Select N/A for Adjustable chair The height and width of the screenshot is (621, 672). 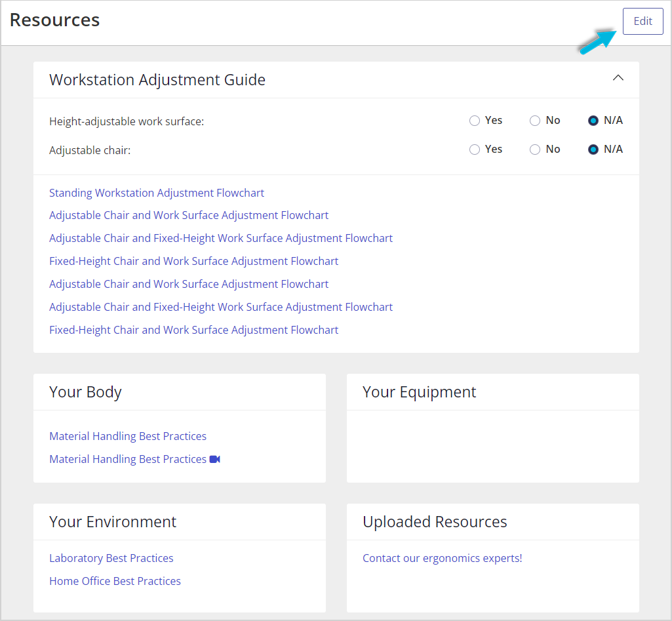click(593, 150)
